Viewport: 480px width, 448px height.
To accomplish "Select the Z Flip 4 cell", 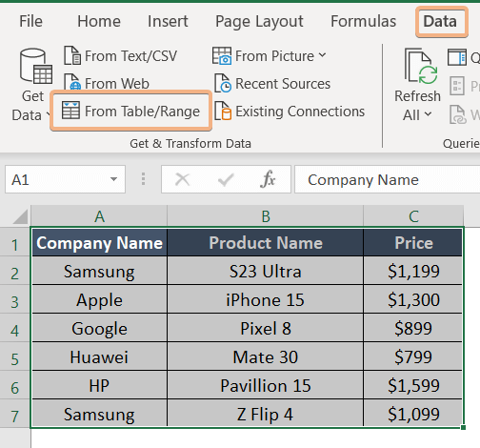I will (266, 414).
